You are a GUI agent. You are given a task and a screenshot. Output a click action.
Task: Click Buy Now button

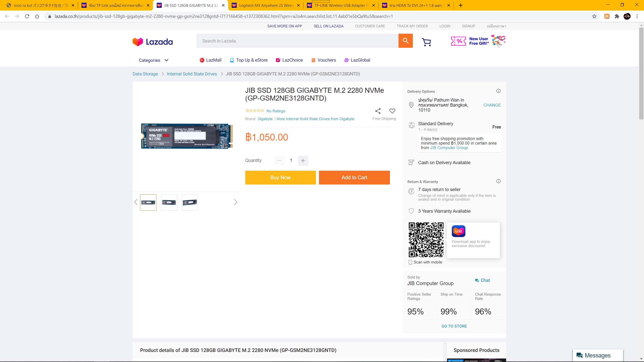pos(280,177)
